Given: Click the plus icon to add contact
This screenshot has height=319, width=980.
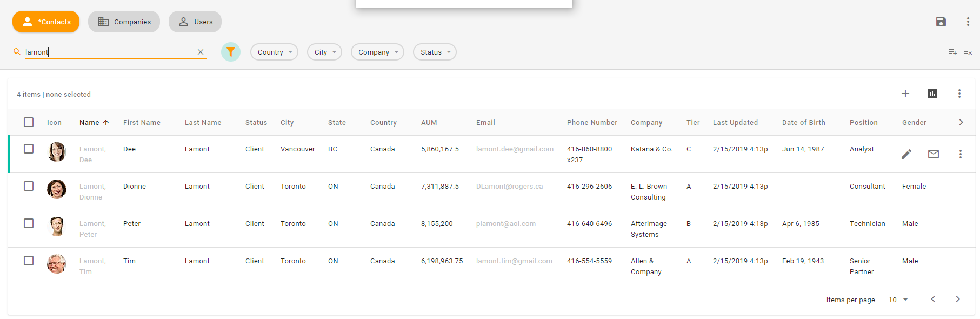Looking at the screenshot, I should pyautogui.click(x=905, y=94).
